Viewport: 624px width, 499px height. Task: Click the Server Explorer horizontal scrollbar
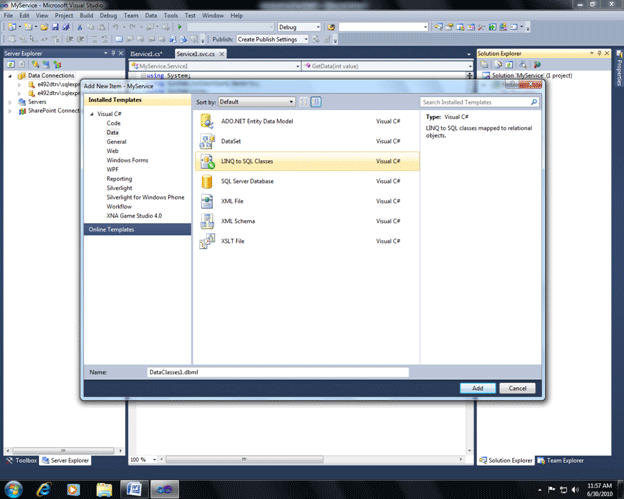click(x=63, y=450)
